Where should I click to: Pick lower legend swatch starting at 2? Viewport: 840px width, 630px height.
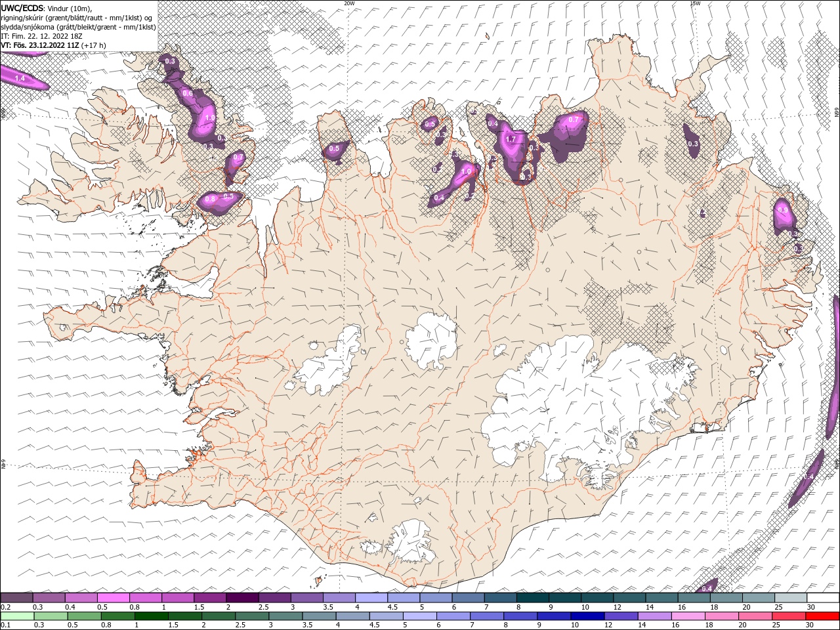coord(219,616)
